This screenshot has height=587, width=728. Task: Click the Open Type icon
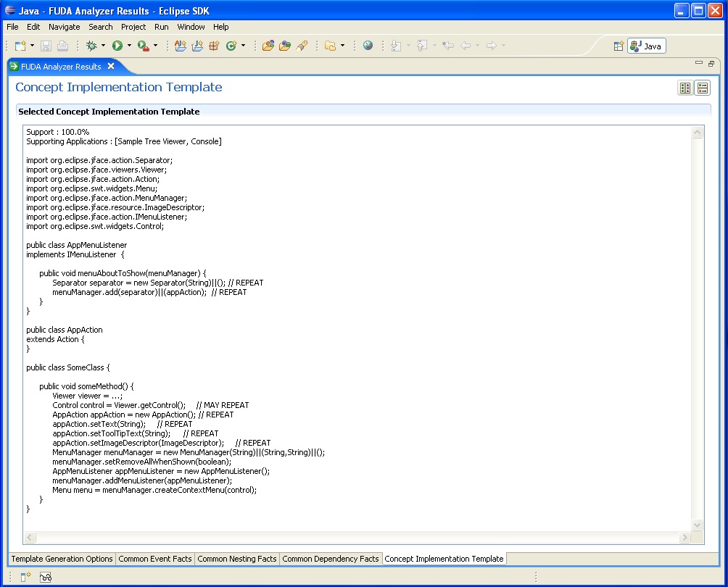click(x=268, y=46)
